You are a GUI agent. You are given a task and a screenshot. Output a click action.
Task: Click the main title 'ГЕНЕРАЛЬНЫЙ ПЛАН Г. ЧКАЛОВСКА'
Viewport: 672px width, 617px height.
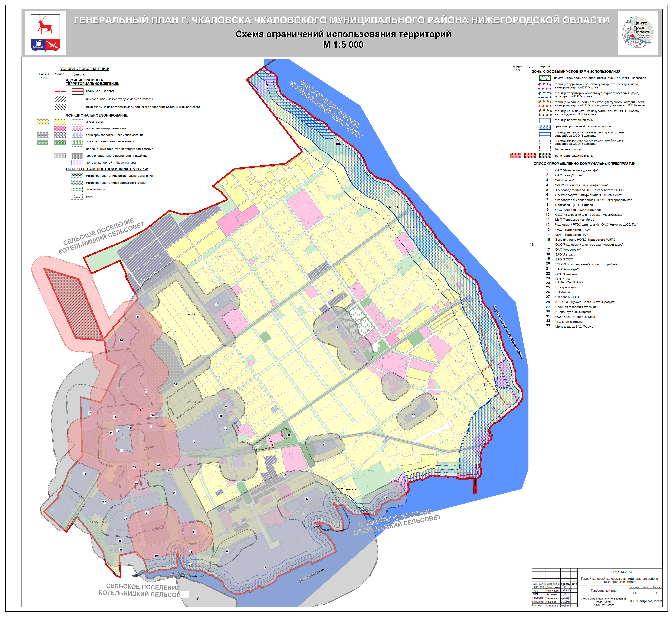tap(342, 20)
